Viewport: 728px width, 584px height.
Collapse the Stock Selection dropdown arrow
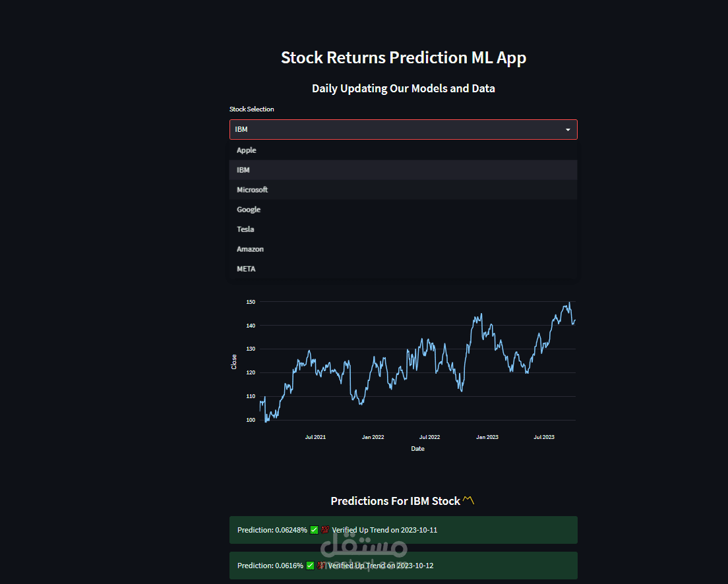point(568,129)
